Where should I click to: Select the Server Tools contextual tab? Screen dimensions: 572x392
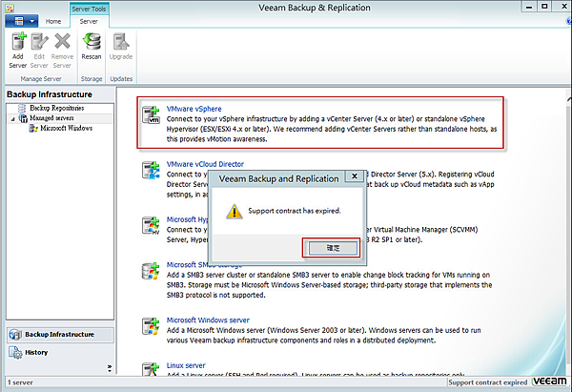point(89,9)
